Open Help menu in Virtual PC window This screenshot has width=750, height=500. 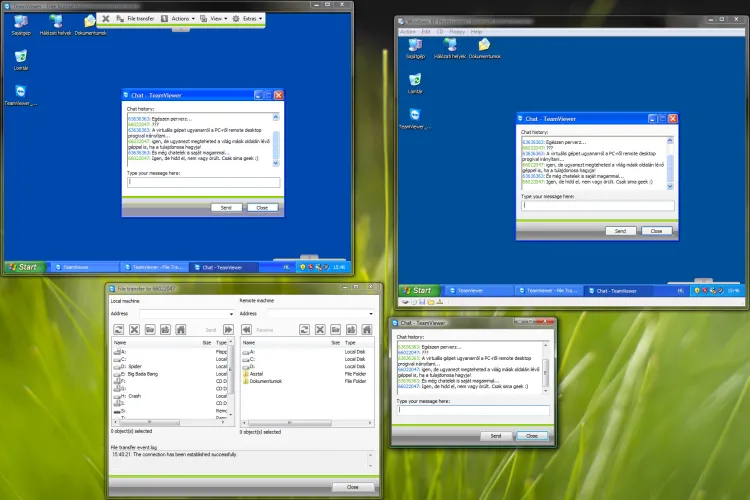point(476,32)
